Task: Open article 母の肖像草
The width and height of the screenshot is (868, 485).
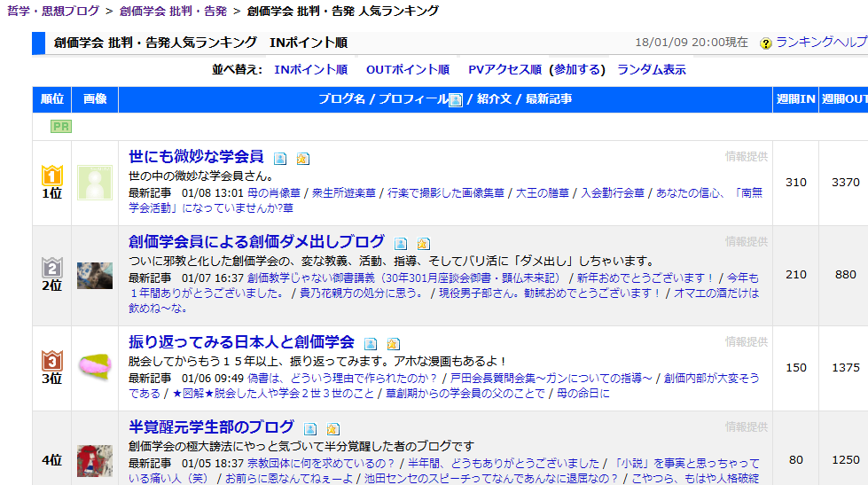Action: 273,193
